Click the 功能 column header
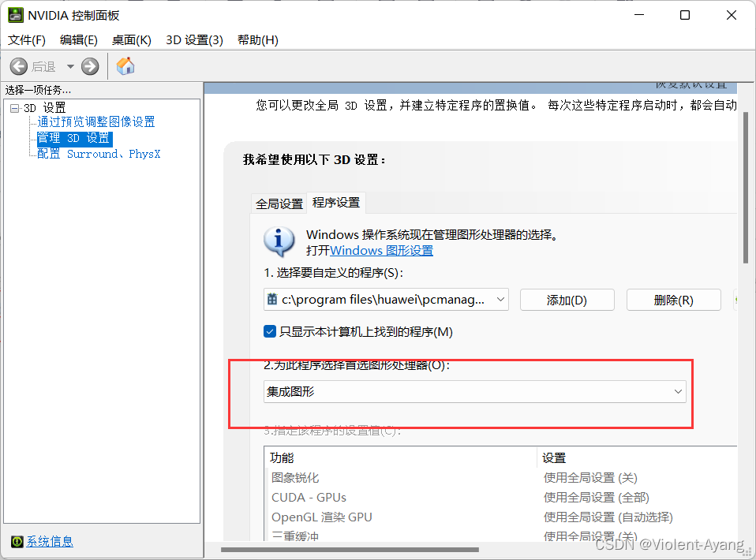Image resolution: width=756 pixels, height=560 pixels. [x=400, y=457]
